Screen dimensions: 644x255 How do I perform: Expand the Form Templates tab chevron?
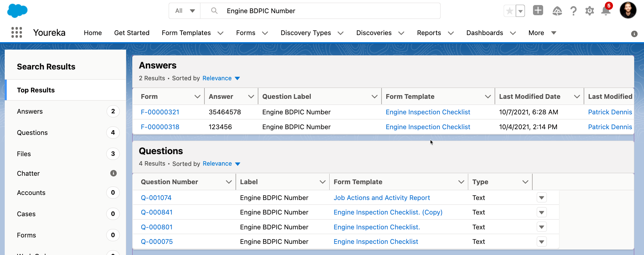[220, 33]
